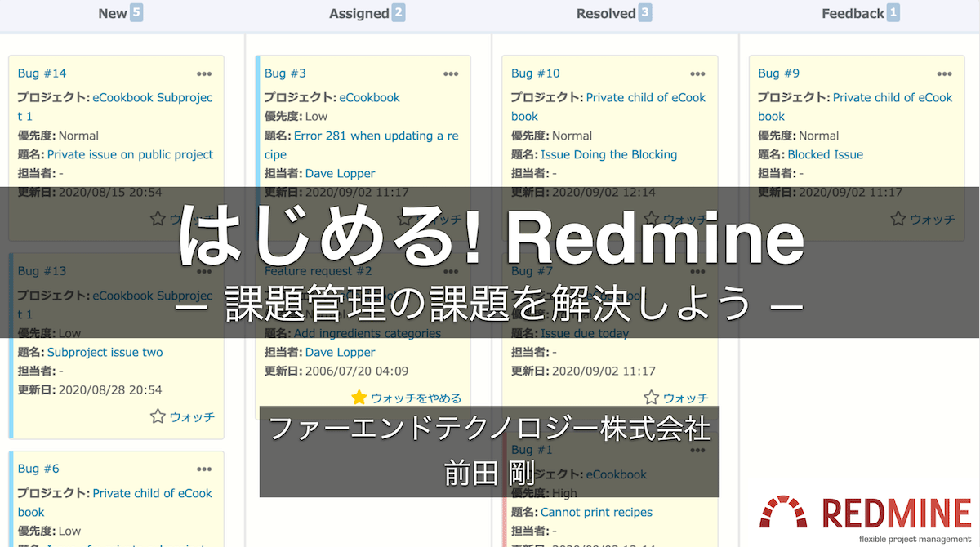Toggle watch star on Bug #7 card
The height and width of the screenshot is (547, 980).
(651, 398)
